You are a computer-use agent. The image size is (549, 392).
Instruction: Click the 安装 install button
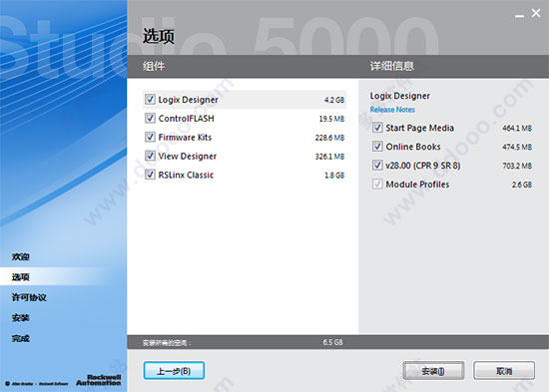[x=433, y=371]
